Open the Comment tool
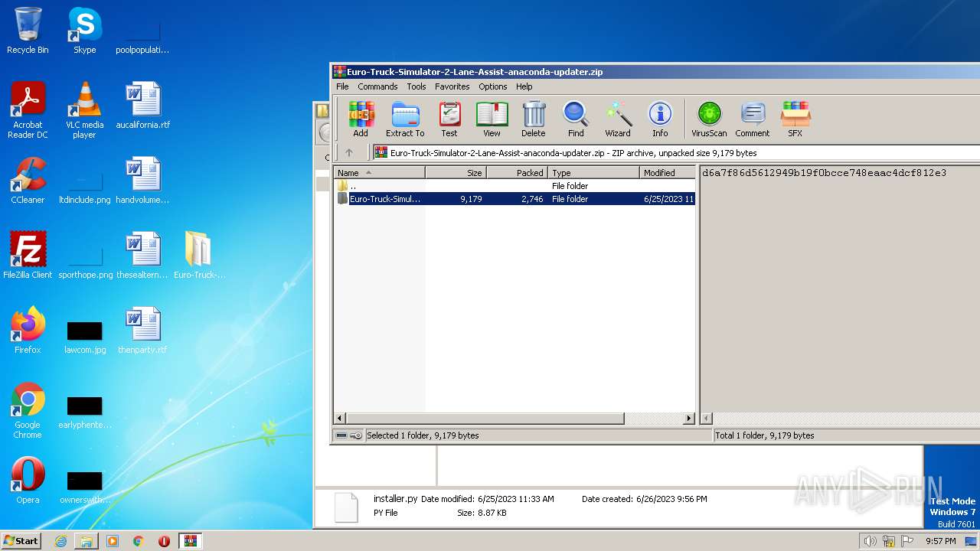This screenshot has height=551, width=980. 753,119
